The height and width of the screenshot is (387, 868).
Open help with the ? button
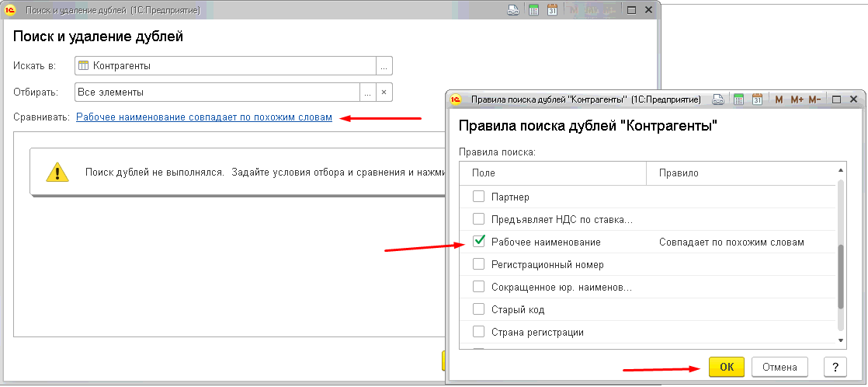[835, 367]
